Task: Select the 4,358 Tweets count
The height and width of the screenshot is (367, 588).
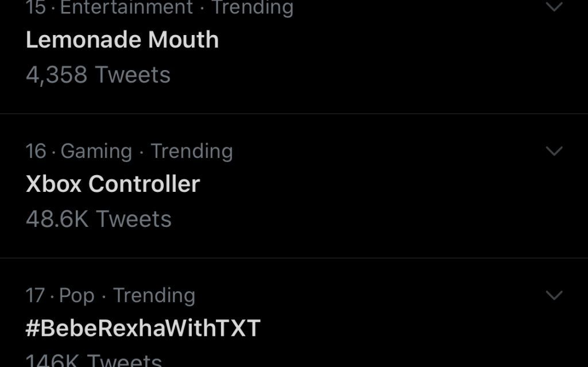Action: click(x=98, y=75)
